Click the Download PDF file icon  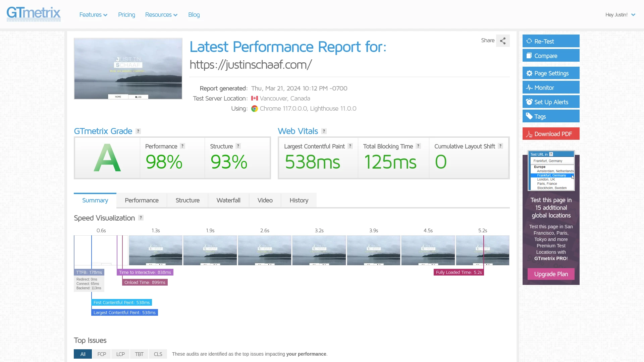(529, 134)
